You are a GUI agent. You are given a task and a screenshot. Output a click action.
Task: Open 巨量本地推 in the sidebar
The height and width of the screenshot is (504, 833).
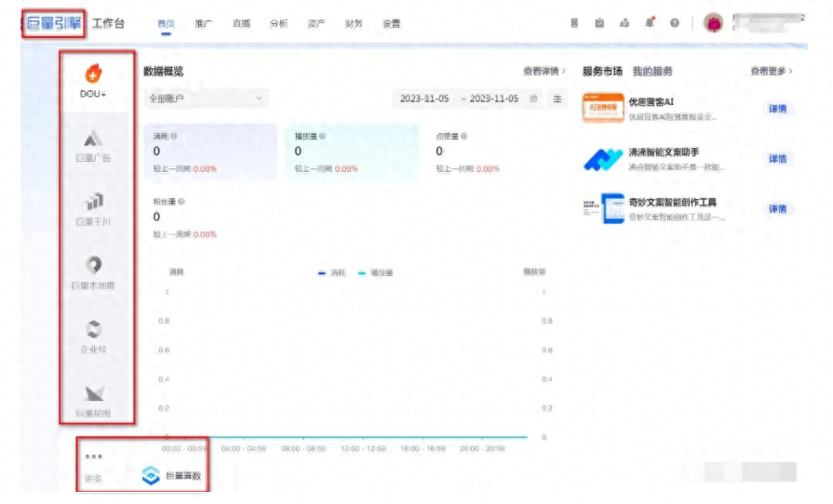[x=93, y=273]
